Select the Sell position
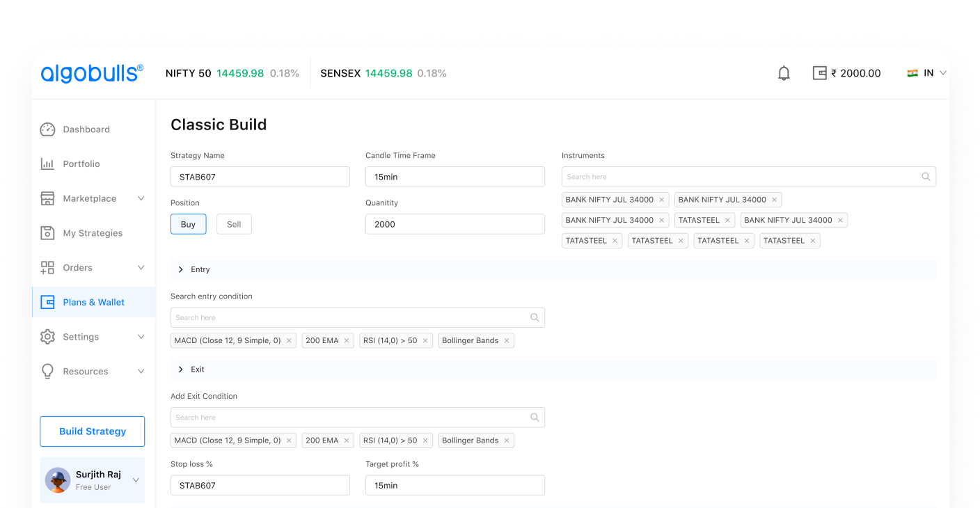The image size is (980, 508). coord(234,224)
